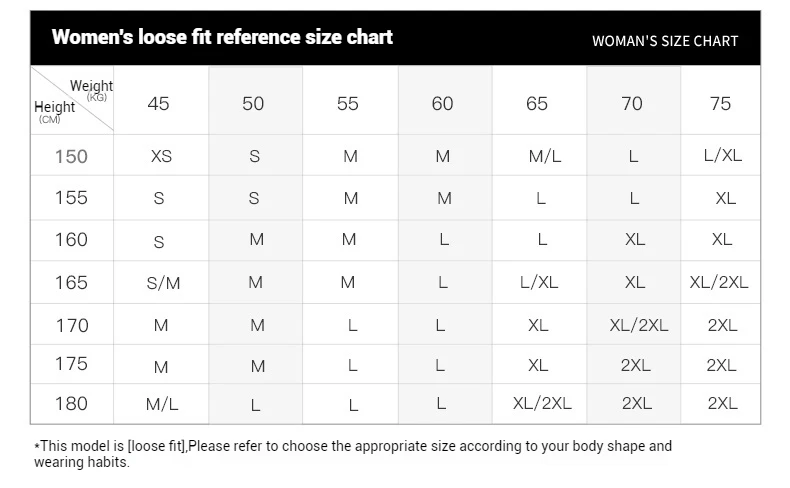The image size is (790, 488).
Task: Click the 180 cm height row label
Action: [x=71, y=404]
